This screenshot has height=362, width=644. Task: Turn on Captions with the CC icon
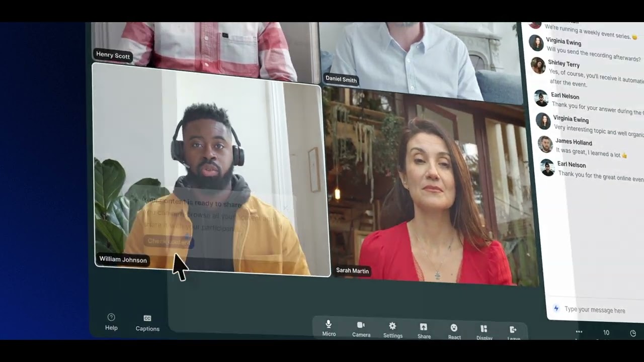(x=147, y=318)
